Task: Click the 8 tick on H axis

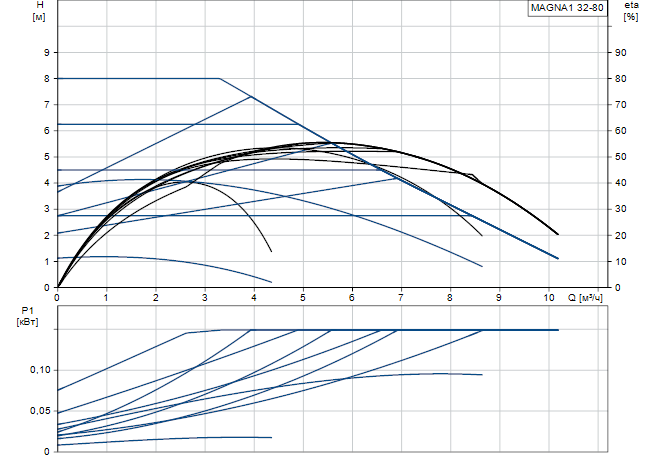Action: pyautogui.click(x=47, y=79)
